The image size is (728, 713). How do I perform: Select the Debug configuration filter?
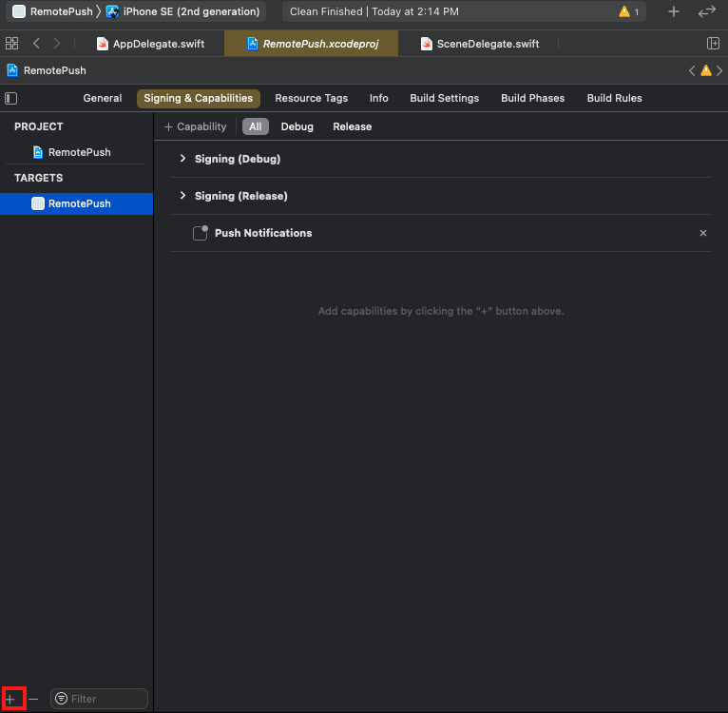point(297,126)
